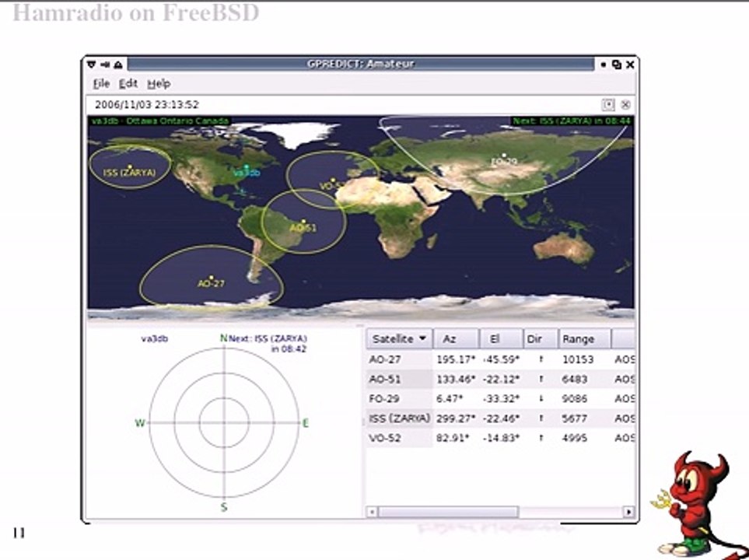Click the 6483 range value
The height and width of the screenshot is (560, 749).
pos(575,380)
